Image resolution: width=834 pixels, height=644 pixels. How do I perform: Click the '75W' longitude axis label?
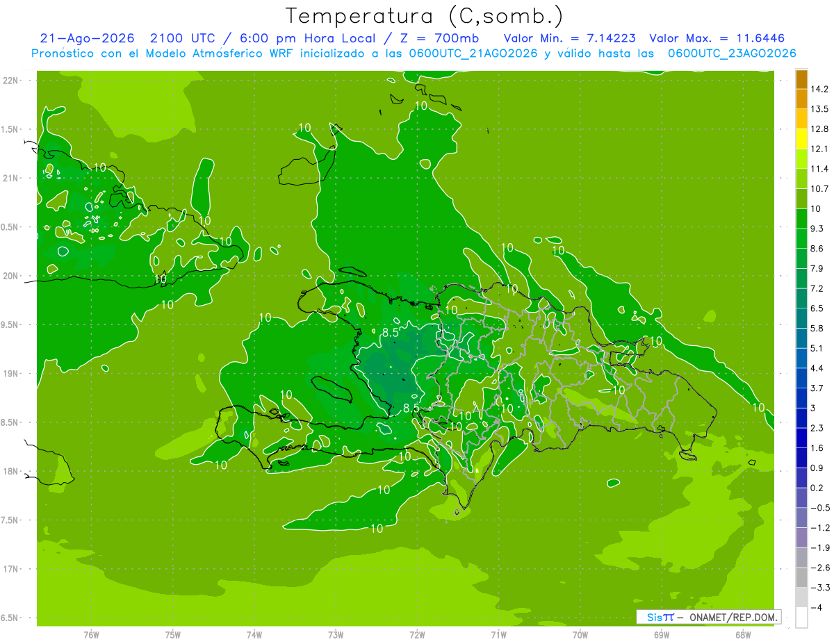click(173, 635)
